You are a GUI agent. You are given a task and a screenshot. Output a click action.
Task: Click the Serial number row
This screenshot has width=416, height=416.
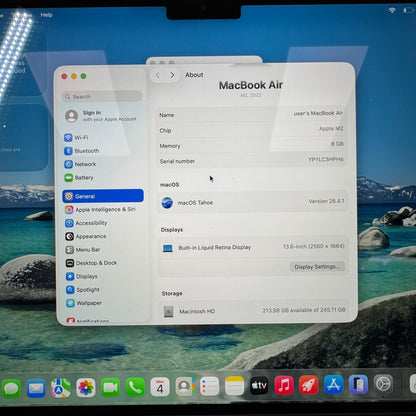click(x=251, y=160)
